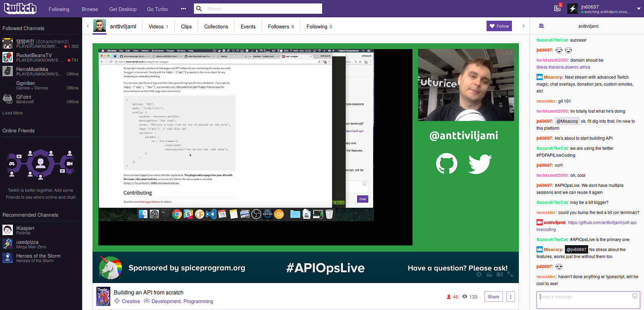Open Heroes of the Storm channel avatar
Viewport: 644px width, 310px height.
point(8,258)
